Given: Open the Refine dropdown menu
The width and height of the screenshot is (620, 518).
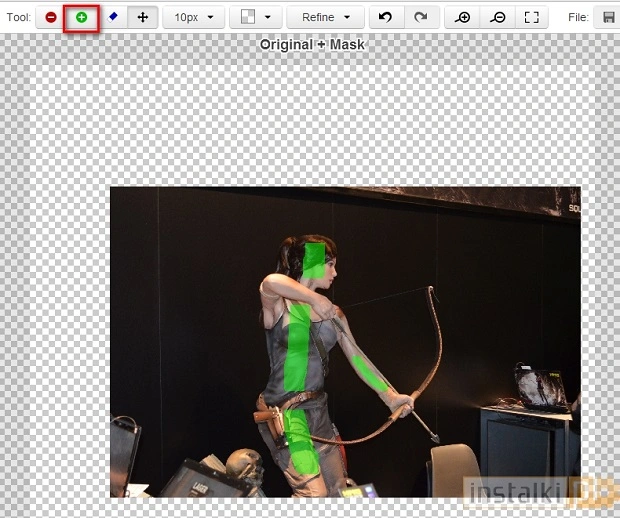Looking at the screenshot, I should coord(325,17).
